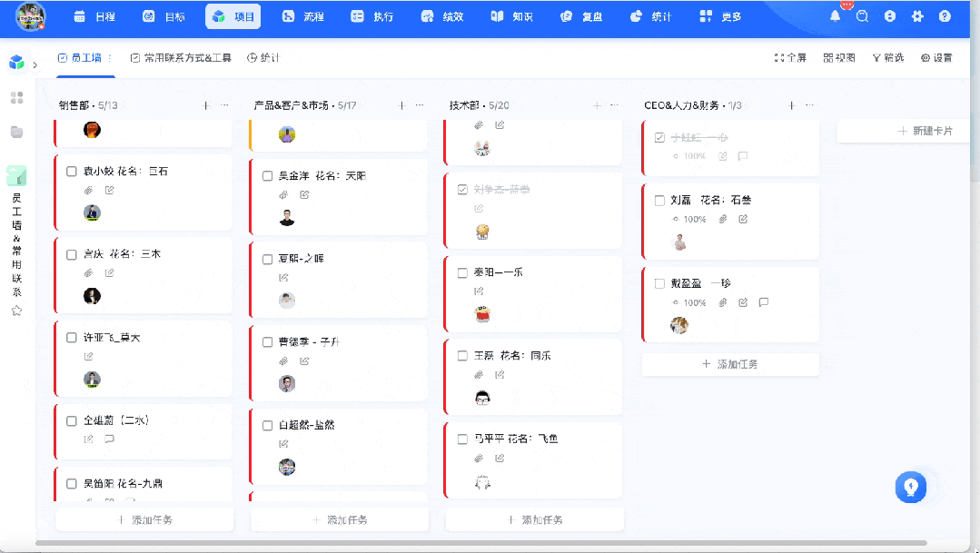Image resolution: width=980 pixels, height=553 pixels.
Task: Click the profile avatar at top left
Action: click(x=31, y=16)
